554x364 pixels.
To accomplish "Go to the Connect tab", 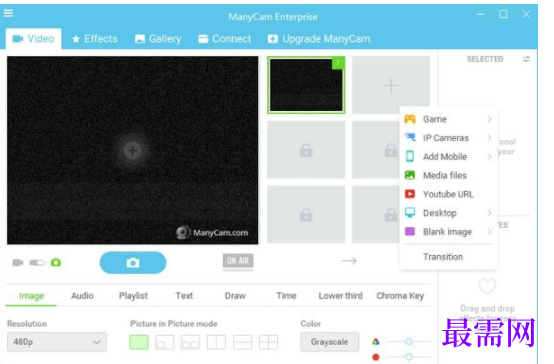I will click(224, 39).
